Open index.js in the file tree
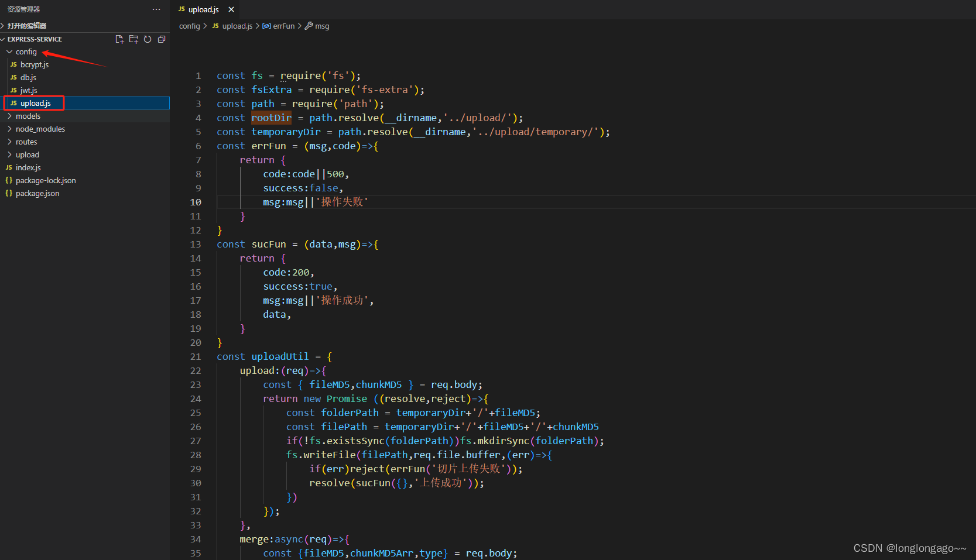976x560 pixels. pos(28,167)
